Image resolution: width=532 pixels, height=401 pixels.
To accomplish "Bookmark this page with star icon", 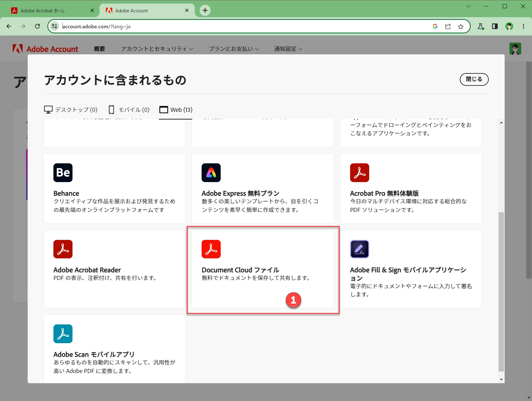I will [x=460, y=26].
